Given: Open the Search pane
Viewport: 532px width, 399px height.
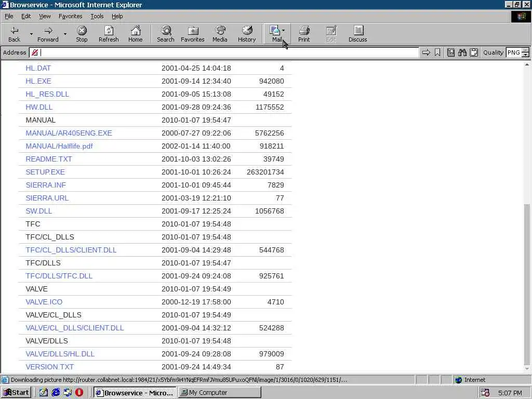Looking at the screenshot, I should pos(166,34).
